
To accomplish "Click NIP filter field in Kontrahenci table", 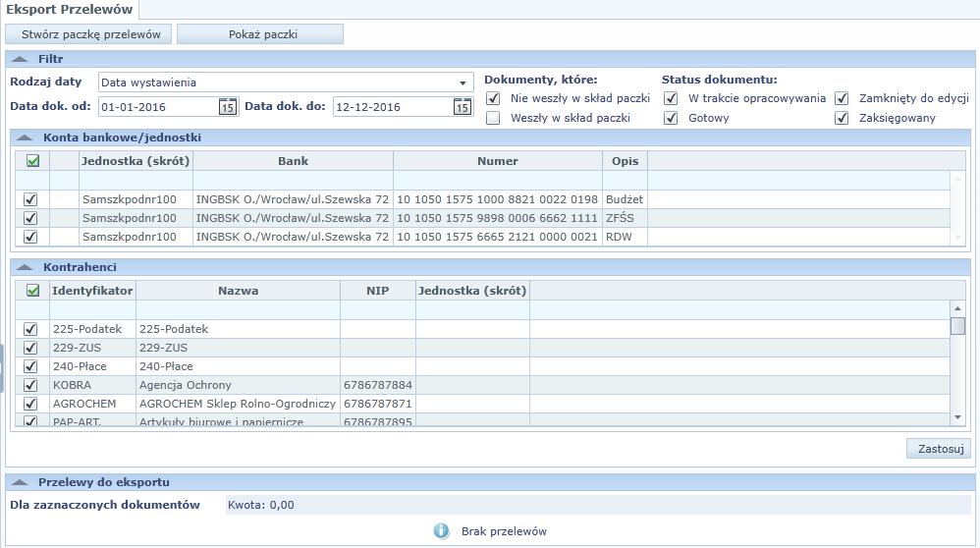I will pos(378,310).
